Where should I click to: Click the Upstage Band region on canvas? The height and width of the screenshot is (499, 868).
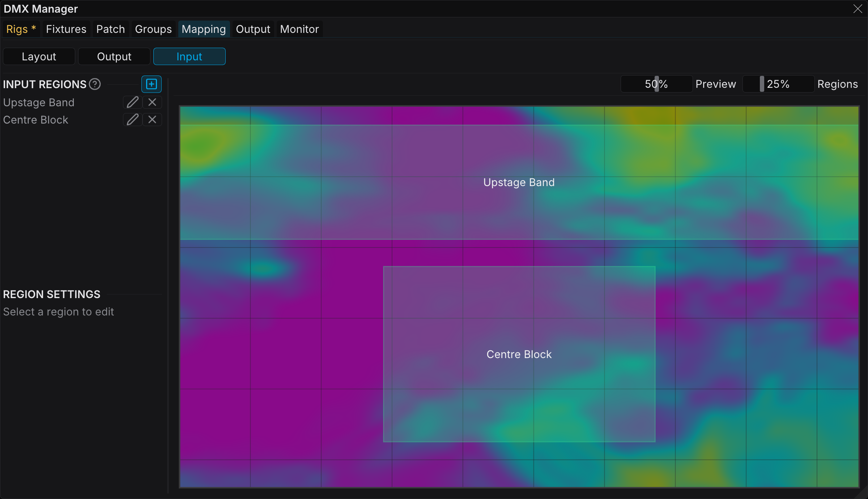coord(519,182)
